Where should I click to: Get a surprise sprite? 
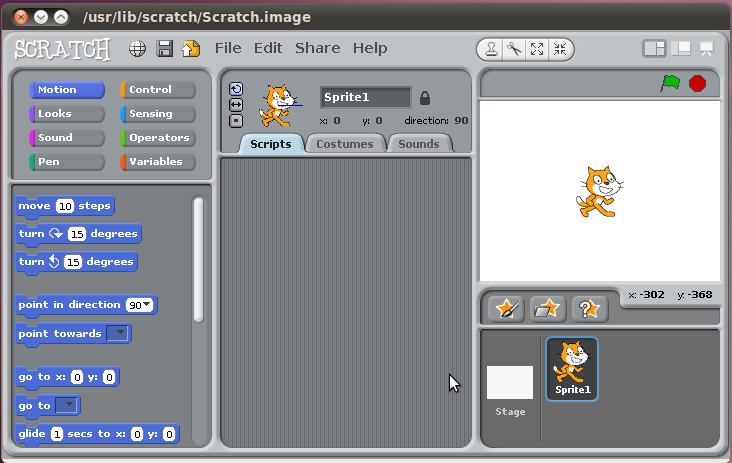point(590,309)
